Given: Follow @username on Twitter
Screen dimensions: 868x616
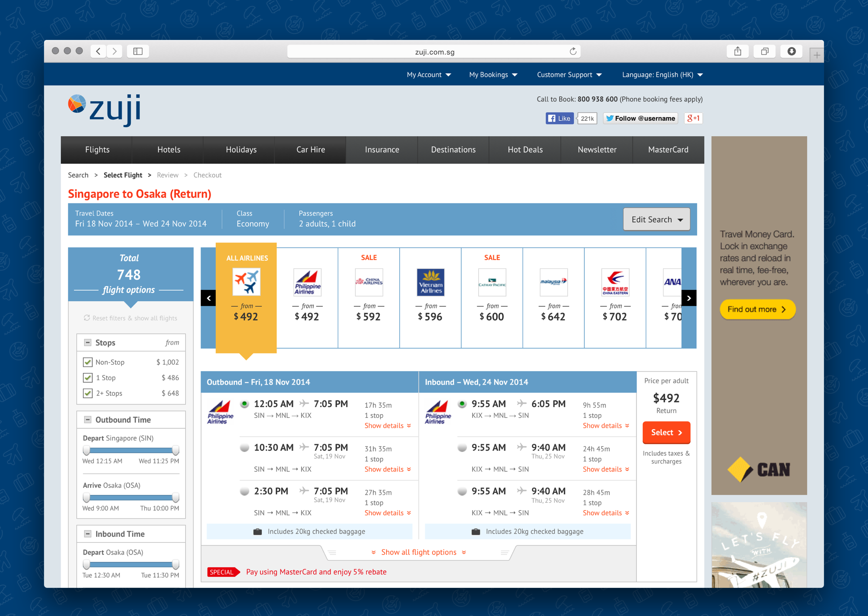Looking at the screenshot, I should click(x=640, y=118).
